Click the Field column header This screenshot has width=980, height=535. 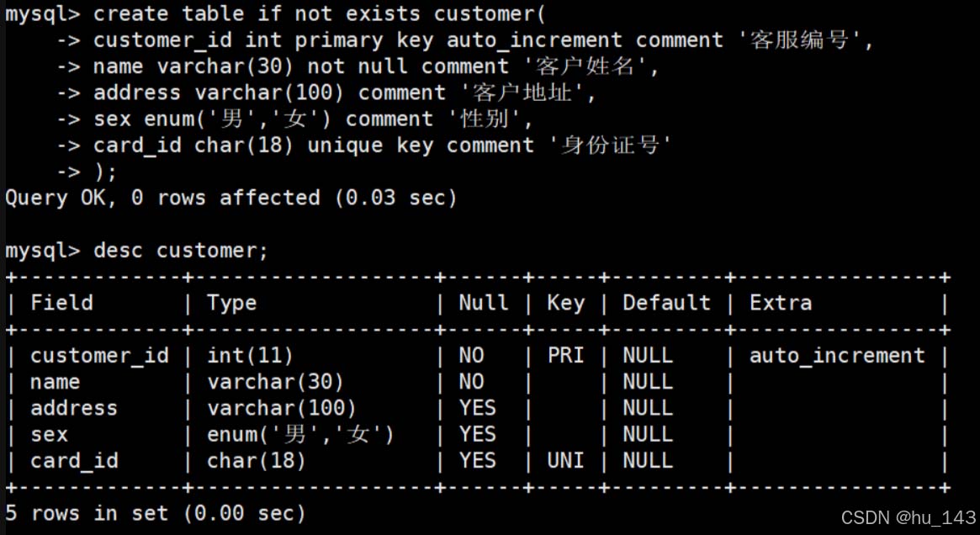pyautogui.click(x=62, y=303)
